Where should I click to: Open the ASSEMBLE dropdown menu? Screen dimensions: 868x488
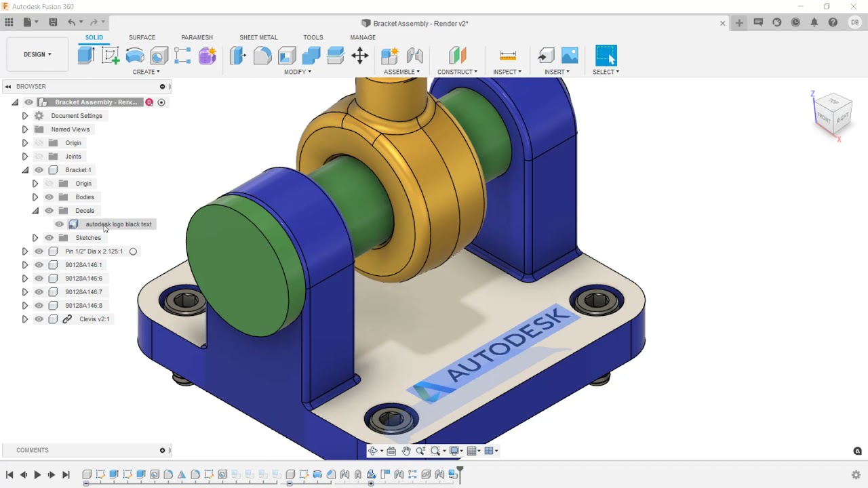(401, 72)
